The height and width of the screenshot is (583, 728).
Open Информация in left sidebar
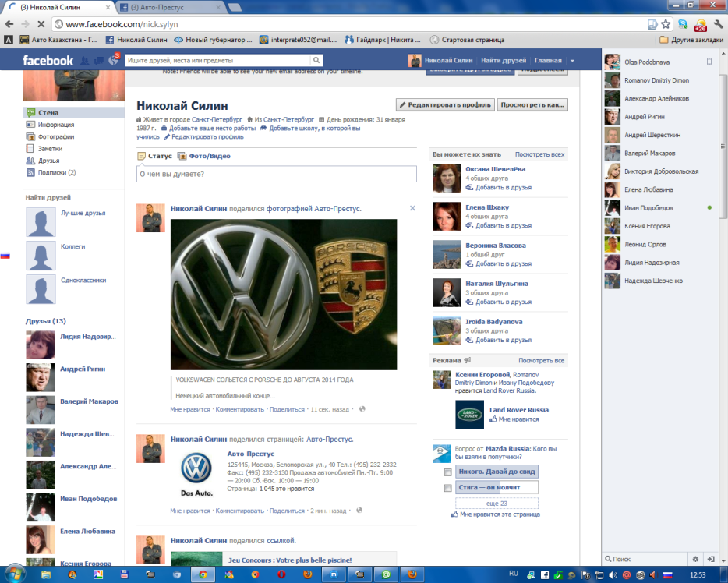pyautogui.click(x=55, y=125)
